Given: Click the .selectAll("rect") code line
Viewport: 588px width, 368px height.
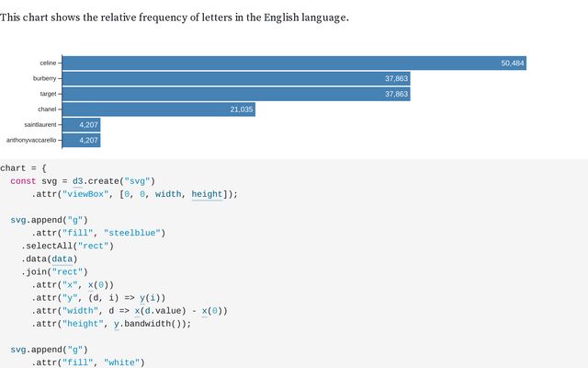Looking at the screenshot, I should pos(67,246).
